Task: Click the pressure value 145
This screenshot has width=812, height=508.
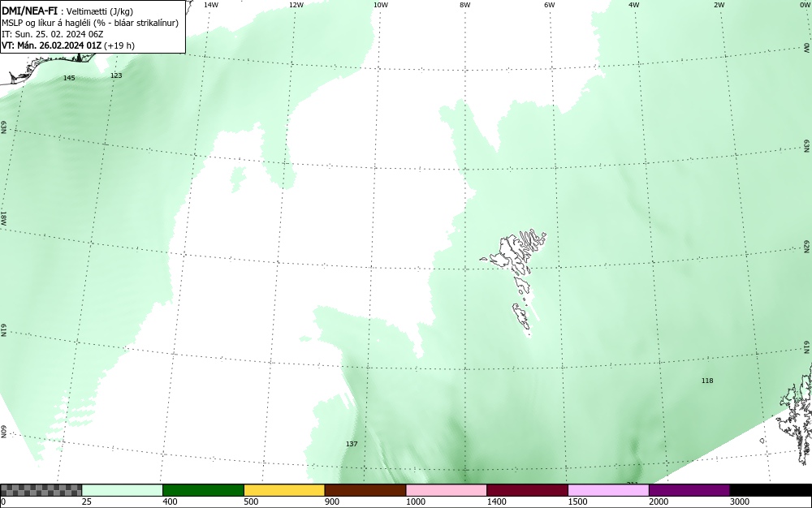Action: coord(69,78)
